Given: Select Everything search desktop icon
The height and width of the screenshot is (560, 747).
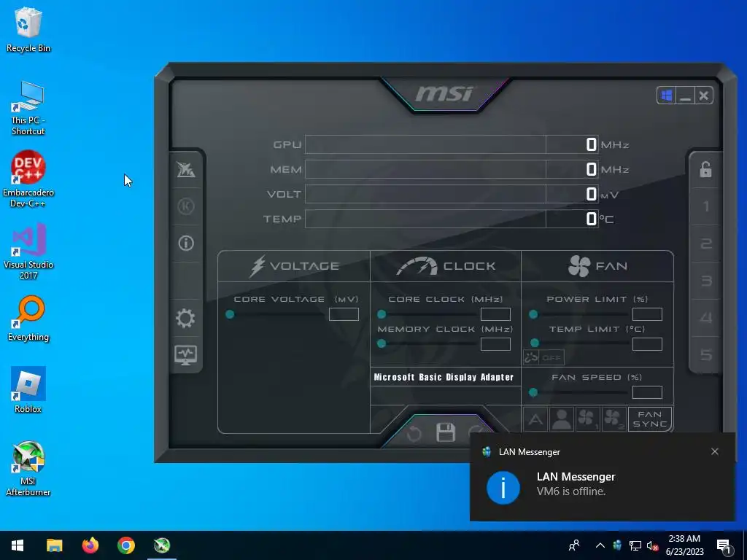Looking at the screenshot, I should tap(28, 318).
